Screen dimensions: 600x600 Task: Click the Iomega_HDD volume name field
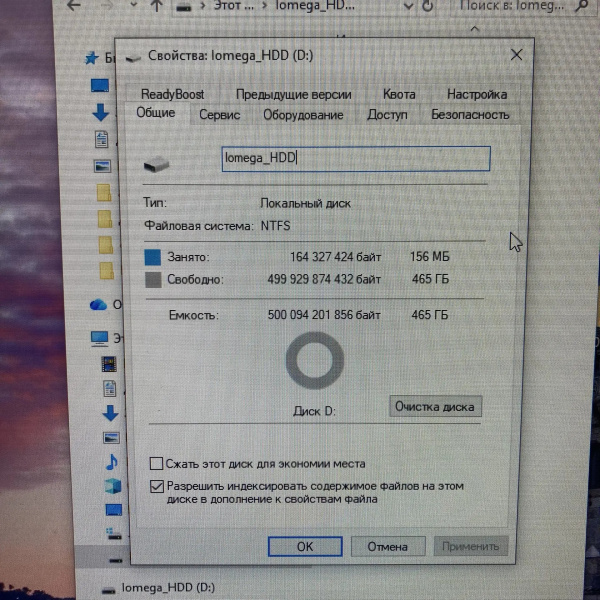coord(356,158)
